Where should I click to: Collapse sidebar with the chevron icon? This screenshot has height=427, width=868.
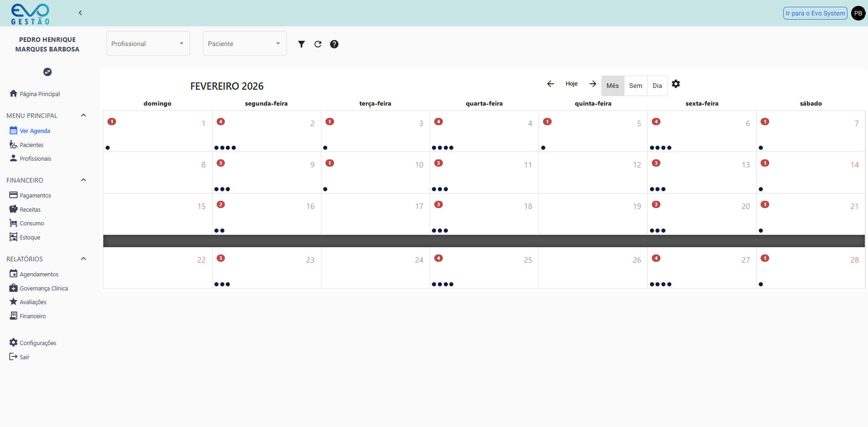80,13
